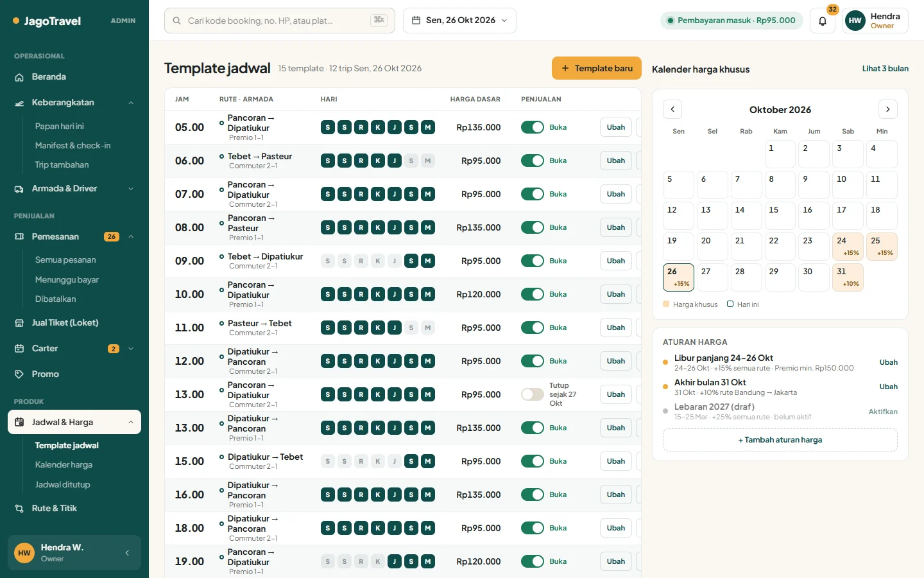Select Manifest & check-in menu item
This screenshot has width=924, height=578.
pyautogui.click(x=73, y=146)
